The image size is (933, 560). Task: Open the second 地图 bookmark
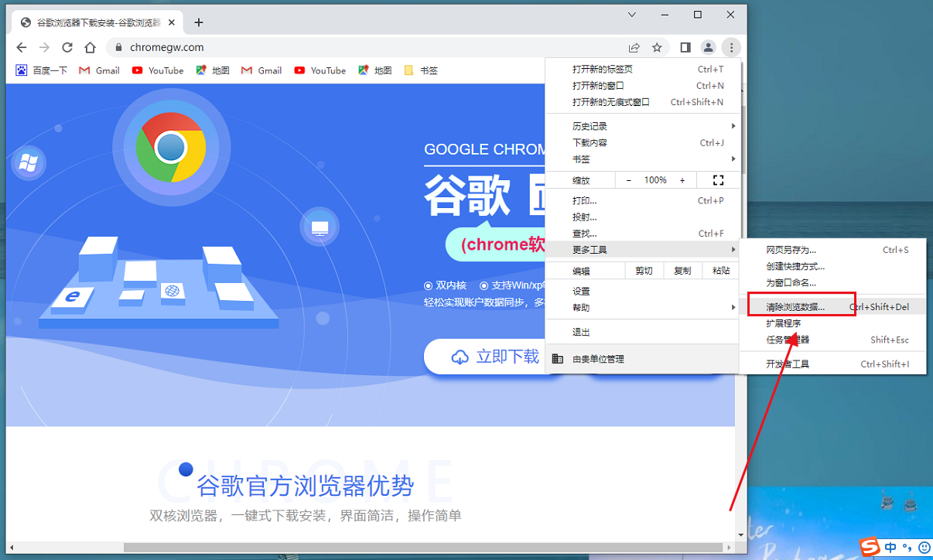pos(375,70)
